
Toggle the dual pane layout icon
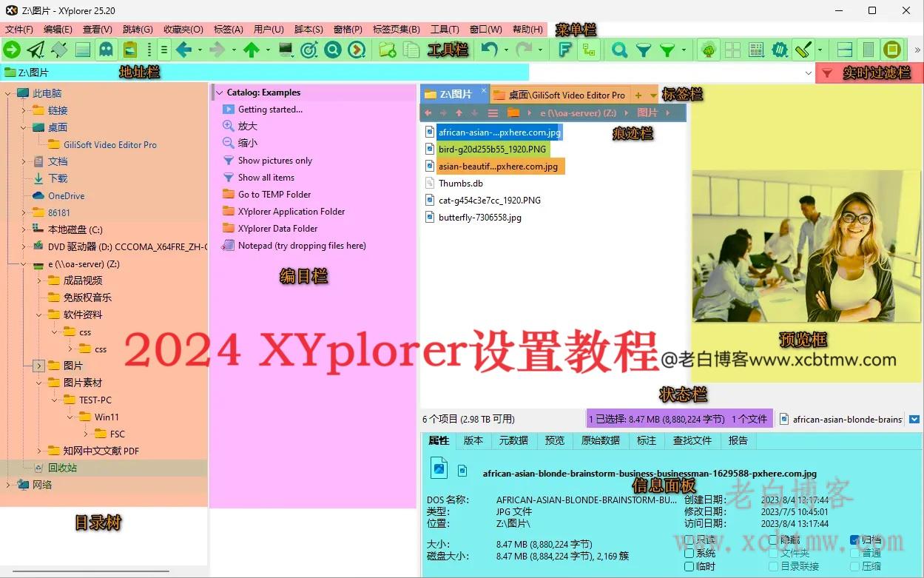(846, 50)
